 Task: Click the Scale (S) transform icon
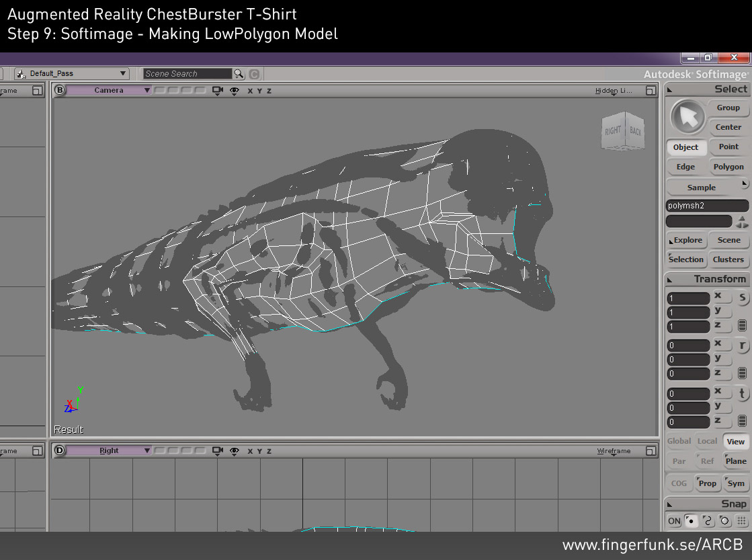(742, 297)
